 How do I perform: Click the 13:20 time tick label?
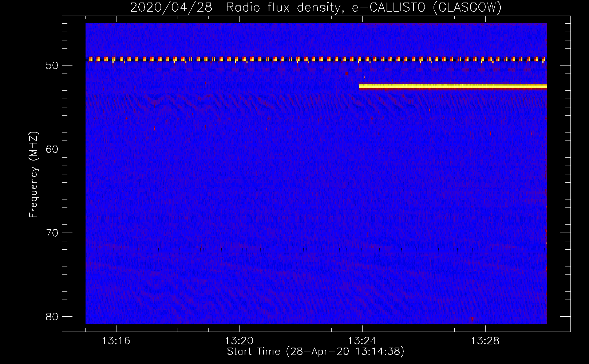pyautogui.click(x=239, y=341)
